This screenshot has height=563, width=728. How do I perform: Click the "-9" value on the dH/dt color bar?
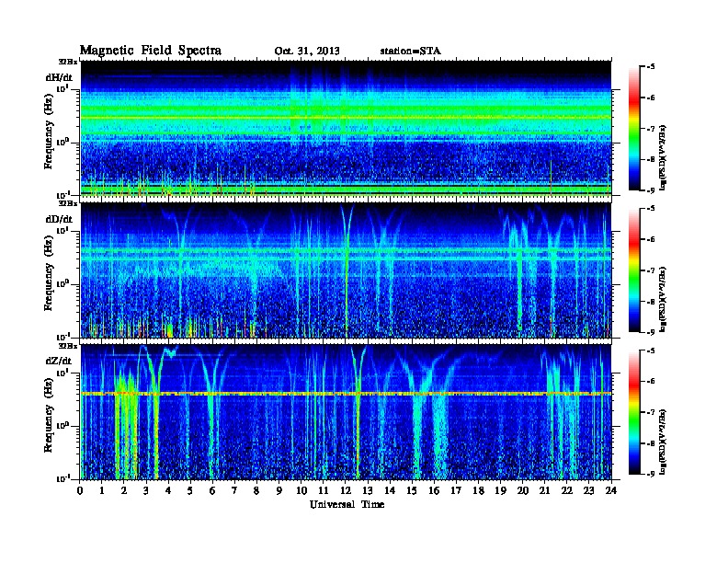pos(651,190)
